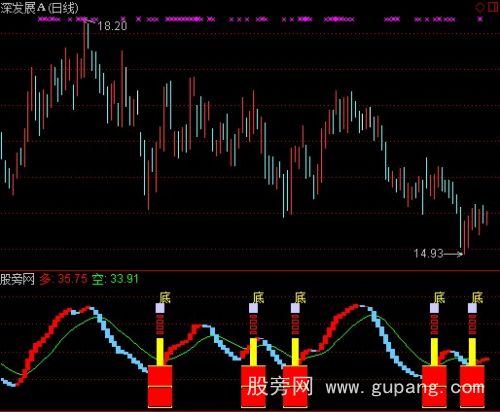Viewport: 500px width, 412px height.
Task: Click the 14.93 low price label
Action: pyautogui.click(x=428, y=254)
